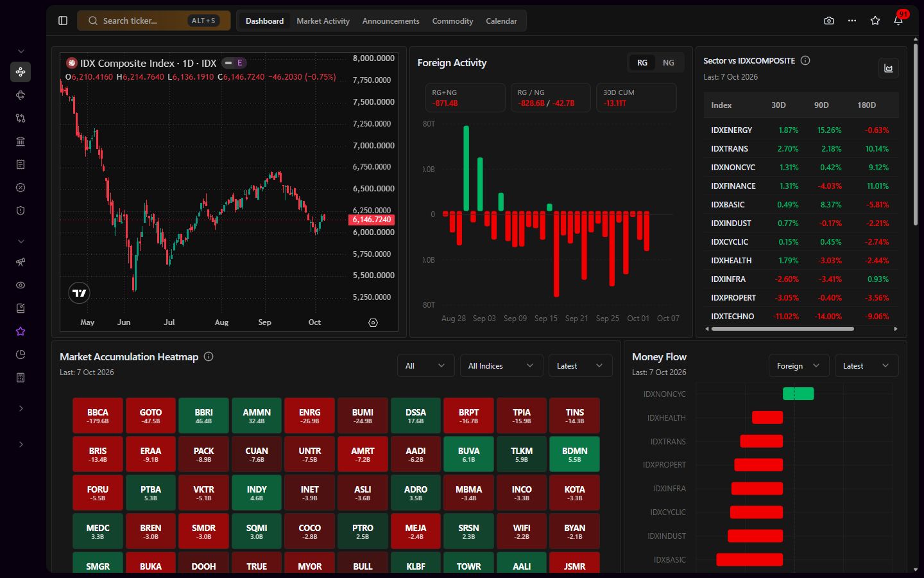The height and width of the screenshot is (578, 924).
Task: Switch to Market Activity tab
Action: click(323, 21)
